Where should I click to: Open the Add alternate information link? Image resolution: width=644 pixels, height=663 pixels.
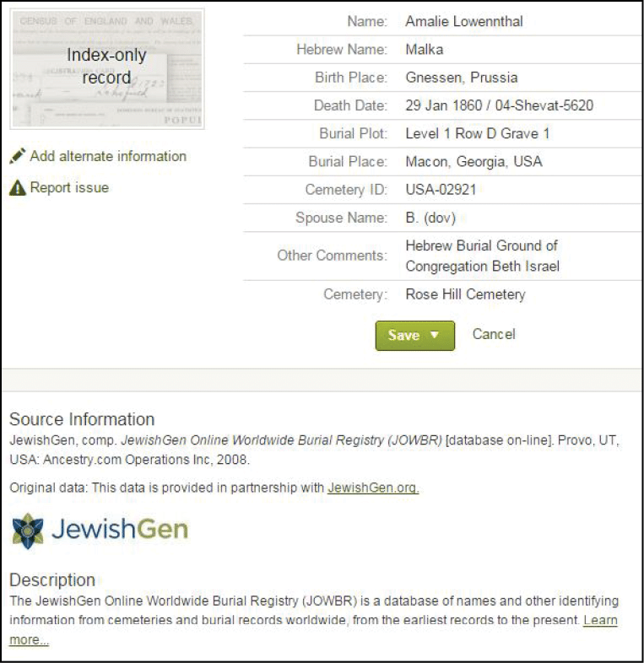[108, 156]
